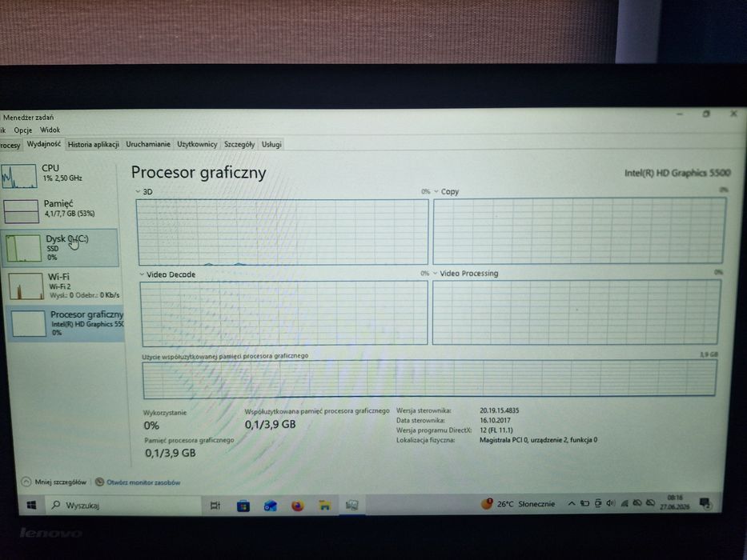The height and width of the screenshot is (560, 747).
Task: Click the Video Decode utilization graph
Action: click(x=284, y=313)
